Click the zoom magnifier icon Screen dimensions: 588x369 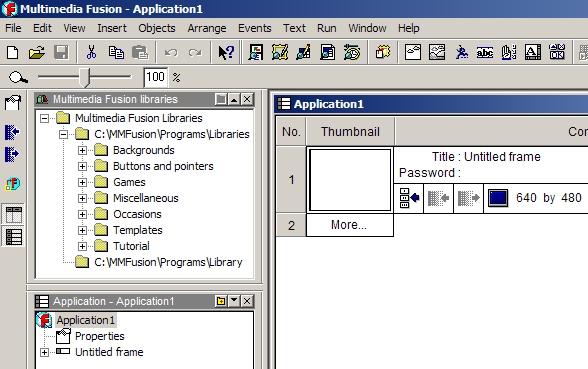18,78
